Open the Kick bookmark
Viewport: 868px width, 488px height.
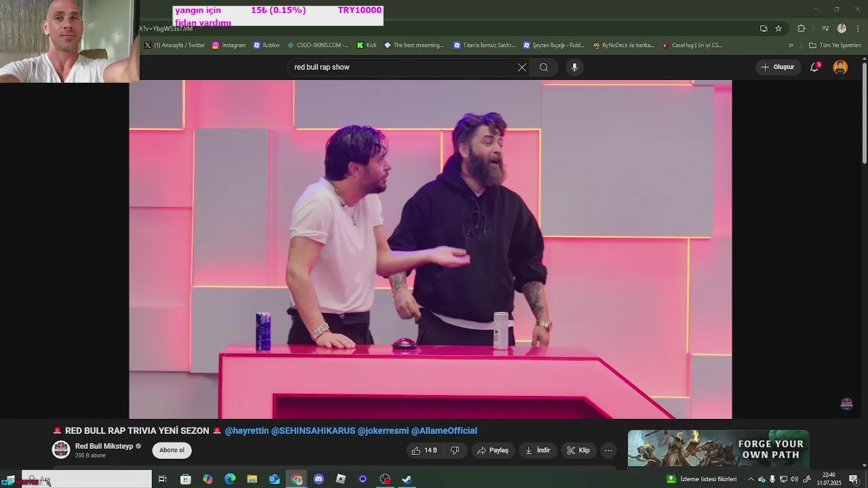[x=366, y=45]
